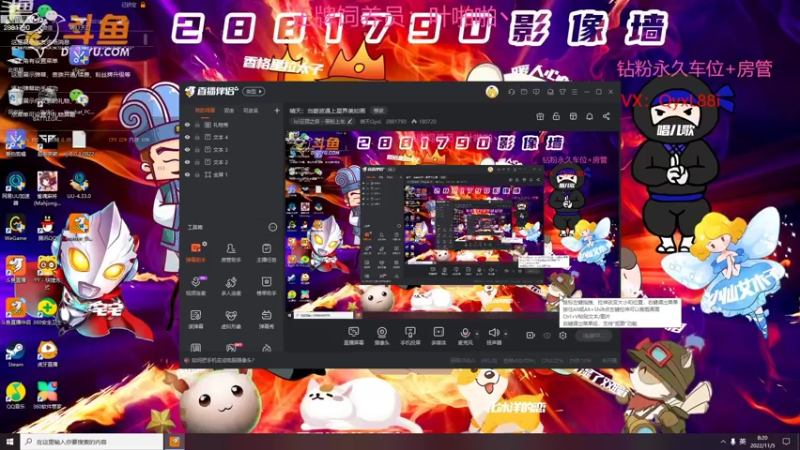Toggle the lock on 文本 4 layer
The height and width of the screenshot is (450, 800).
pyautogui.click(x=197, y=137)
